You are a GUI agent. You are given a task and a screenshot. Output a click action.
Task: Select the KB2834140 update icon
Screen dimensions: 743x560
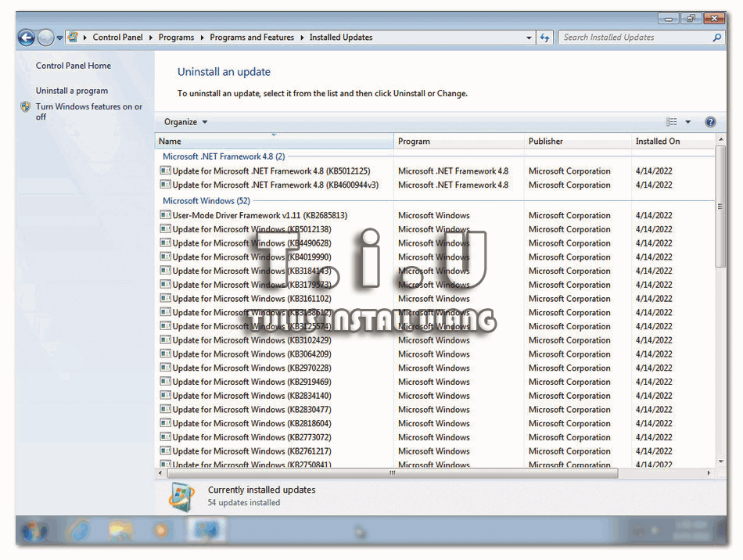click(x=165, y=396)
